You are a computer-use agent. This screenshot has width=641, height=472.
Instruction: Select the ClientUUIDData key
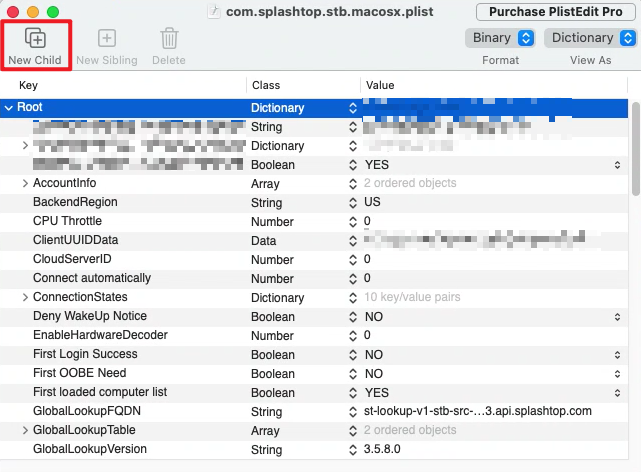coord(76,240)
